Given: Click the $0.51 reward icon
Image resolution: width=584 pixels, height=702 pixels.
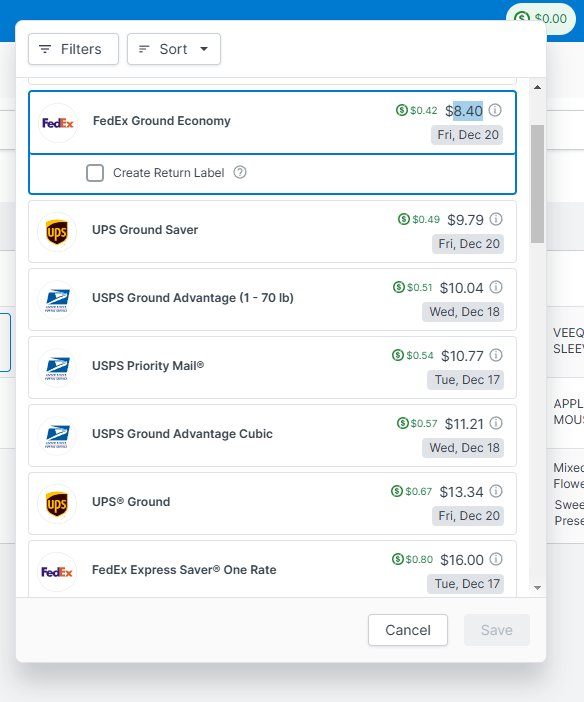Looking at the screenshot, I should (x=399, y=287).
